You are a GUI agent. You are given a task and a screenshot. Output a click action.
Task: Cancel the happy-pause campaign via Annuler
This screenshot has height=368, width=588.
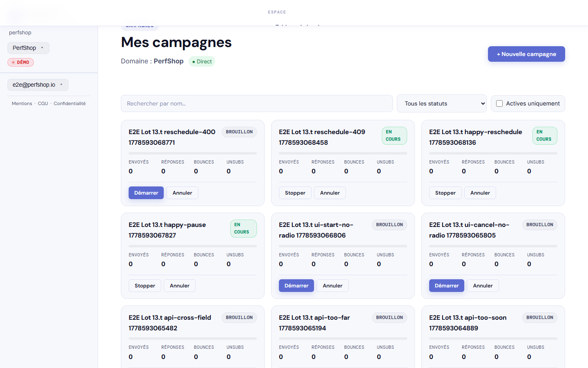(180, 286)
